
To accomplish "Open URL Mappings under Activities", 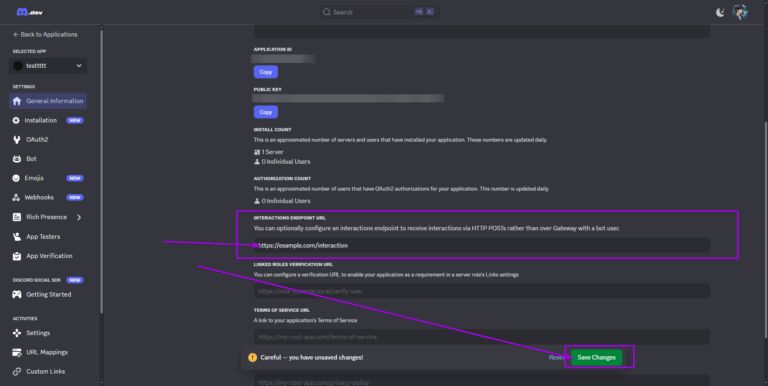I will [x=48, y=352].
